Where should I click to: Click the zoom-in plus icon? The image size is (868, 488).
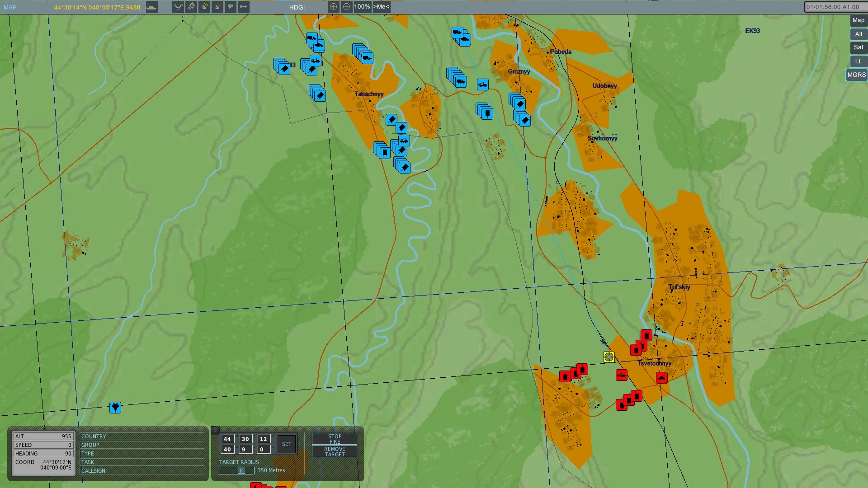point(334,7)
